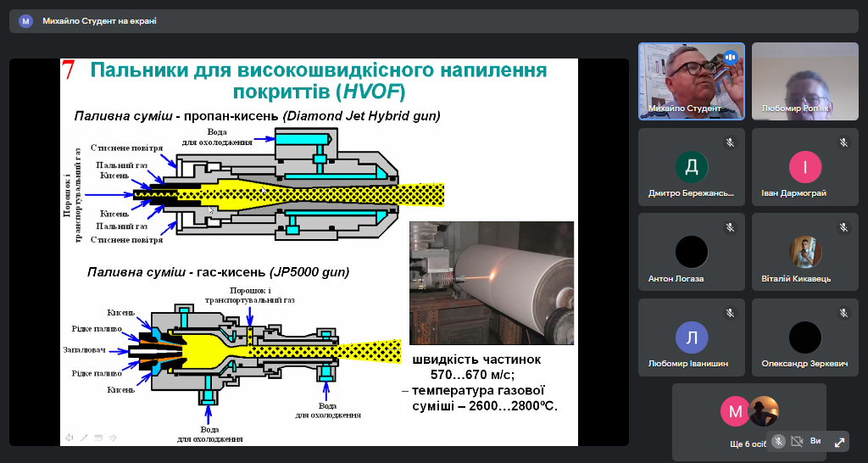This screenshot has height=463, width=868.
Task: Click the 'Ви' label in self-view bar
Action: click(816, 442)
